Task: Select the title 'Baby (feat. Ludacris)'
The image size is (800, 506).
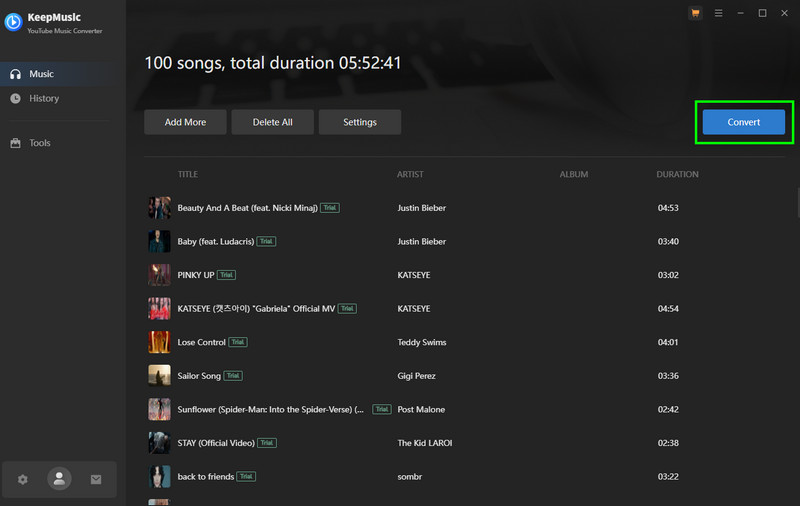Action: [x=215, y=241]
